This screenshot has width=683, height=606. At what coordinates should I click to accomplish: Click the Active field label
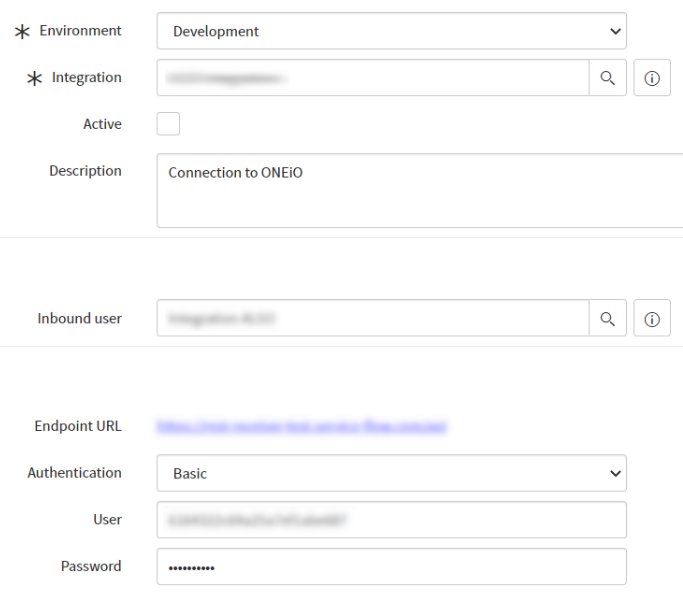102,124
